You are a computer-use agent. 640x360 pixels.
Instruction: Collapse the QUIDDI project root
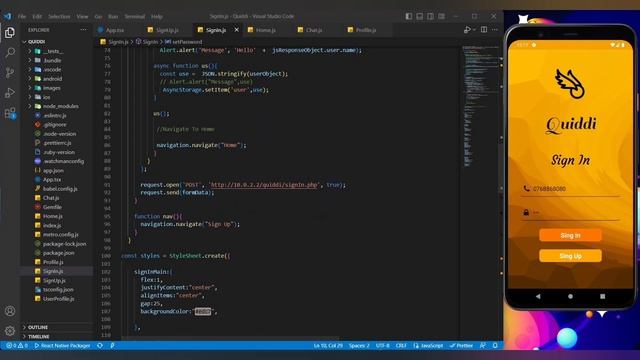pyautogui.click(x=57, y=42)
